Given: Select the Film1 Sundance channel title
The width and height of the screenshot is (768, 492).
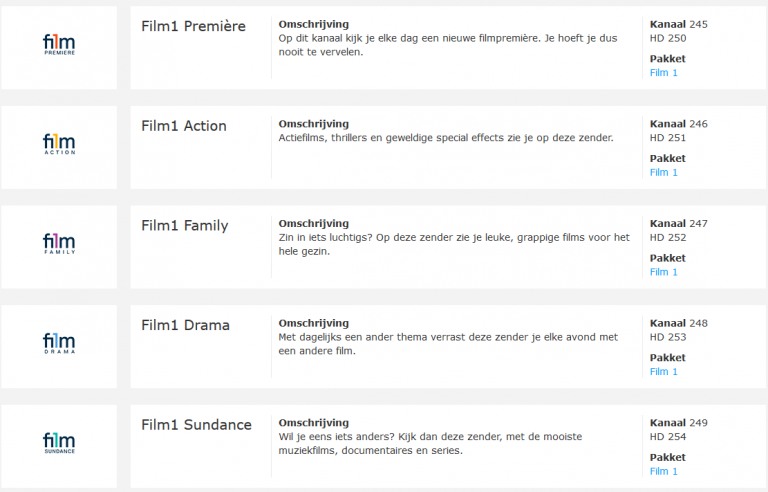Looking at the screenshot, I should (x=196, y=425).
